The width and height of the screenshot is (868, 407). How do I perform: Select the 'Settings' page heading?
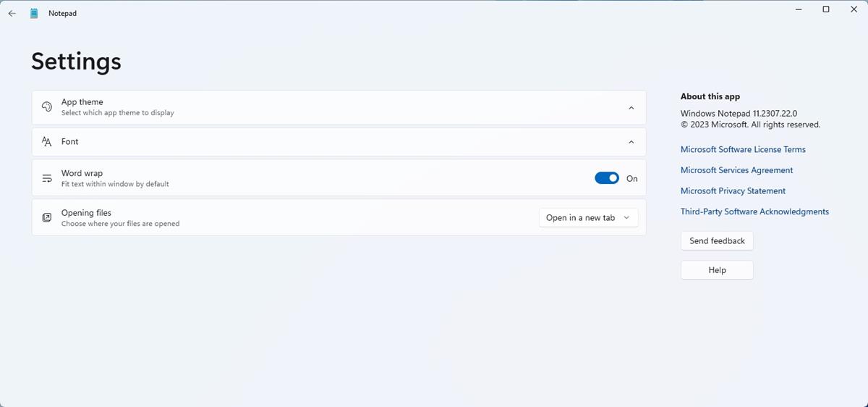coord(76,61)
